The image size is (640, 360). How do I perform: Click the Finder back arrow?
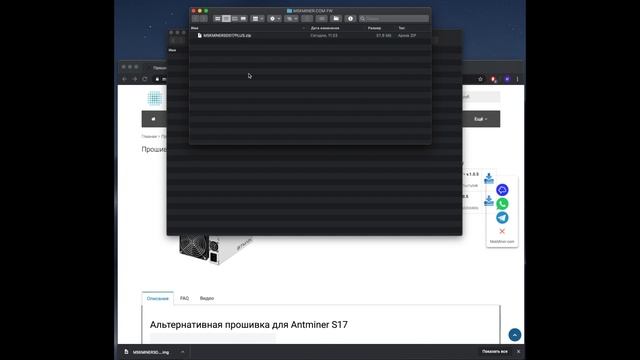click(196, 19)
